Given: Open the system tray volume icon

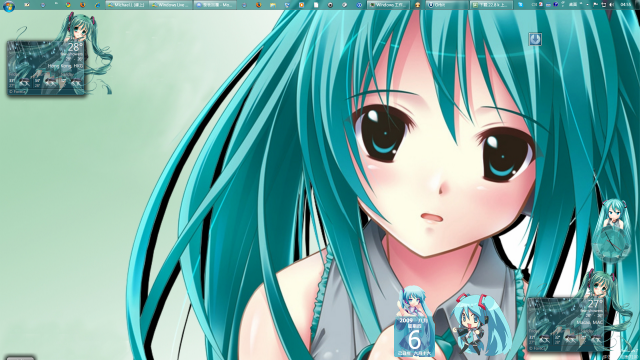Looking at the screenshot, I should click(611, 5).
